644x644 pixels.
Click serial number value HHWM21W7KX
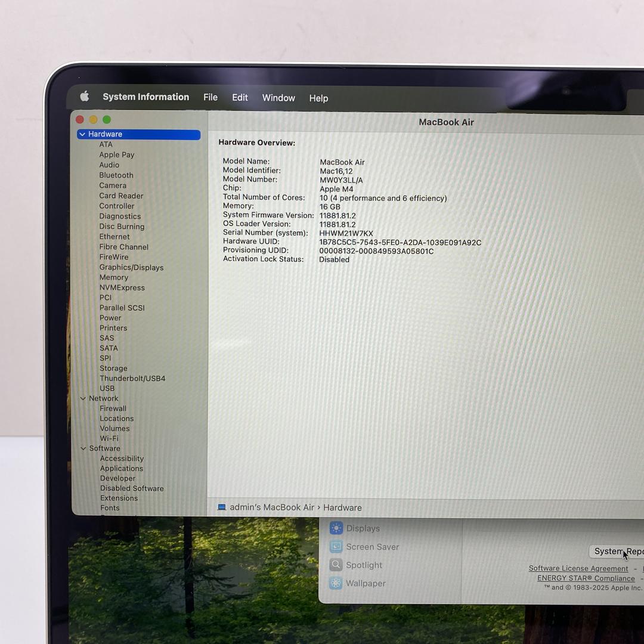pyautogui.click(x=346, y=233)
